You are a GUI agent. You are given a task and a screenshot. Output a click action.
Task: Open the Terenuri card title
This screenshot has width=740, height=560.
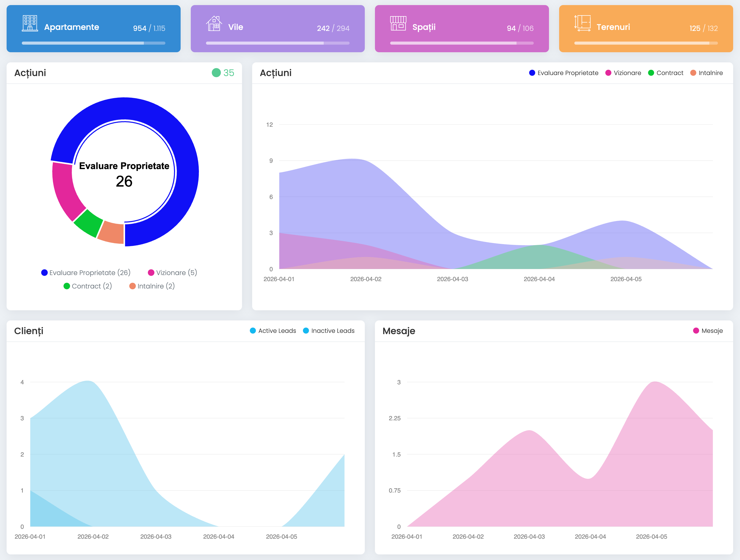[613, 27]
